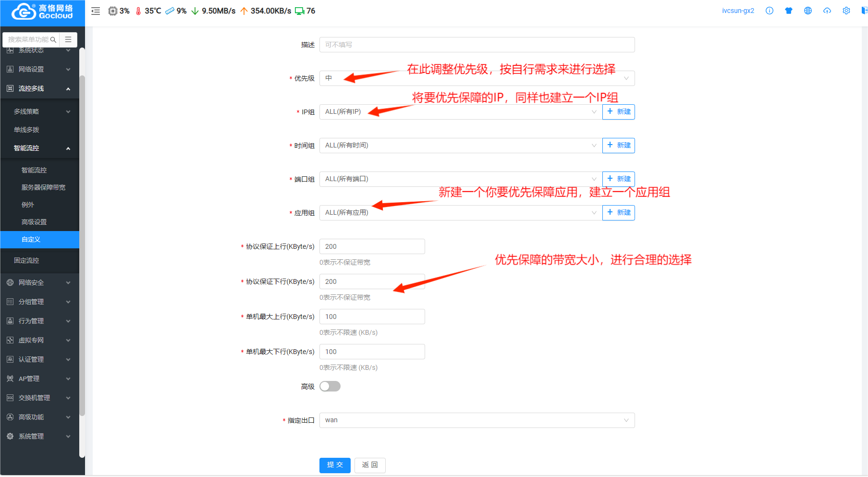This screenshot has width=868, height=477.
Task: Click the CPU usage chip icon
Action: (113, 11)
